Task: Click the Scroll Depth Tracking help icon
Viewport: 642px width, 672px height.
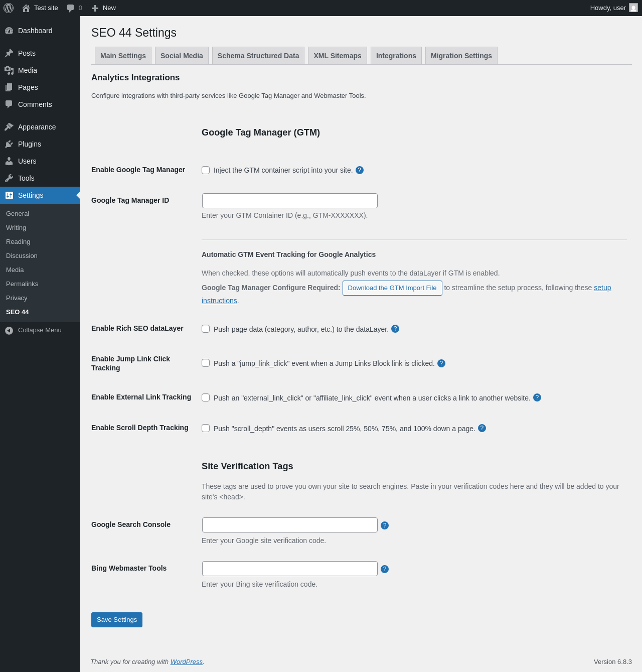Action: click(x=482, y=428)
